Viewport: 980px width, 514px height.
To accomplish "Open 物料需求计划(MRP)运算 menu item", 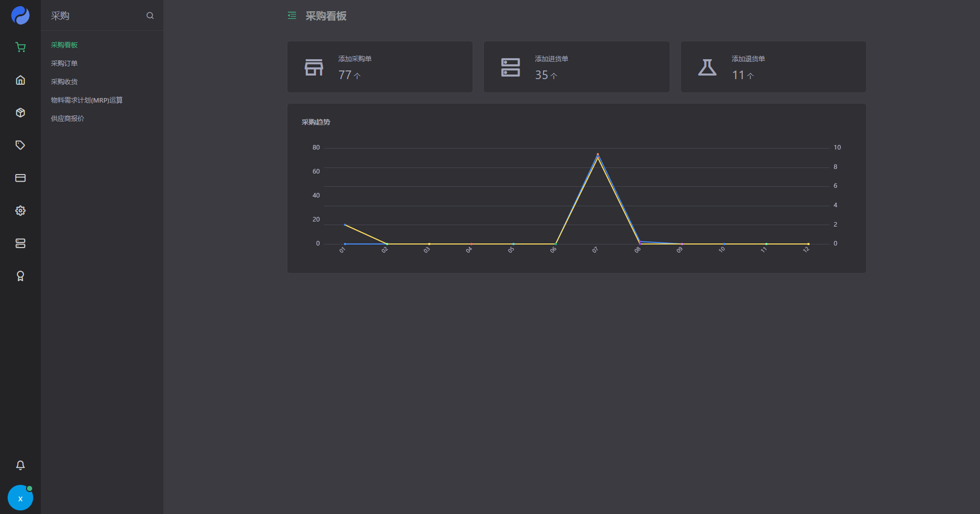I will pos(87,100).
